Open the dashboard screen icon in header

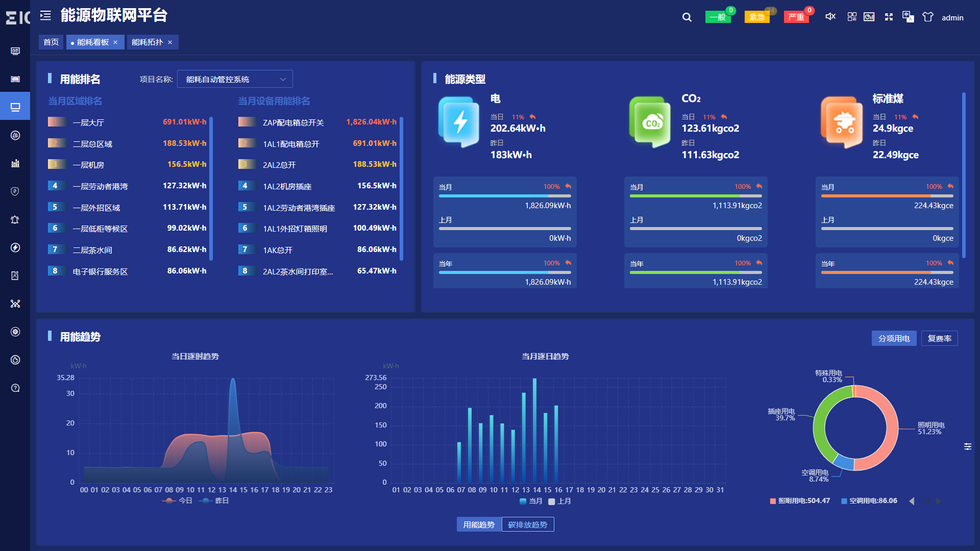[x=869, y=17]
